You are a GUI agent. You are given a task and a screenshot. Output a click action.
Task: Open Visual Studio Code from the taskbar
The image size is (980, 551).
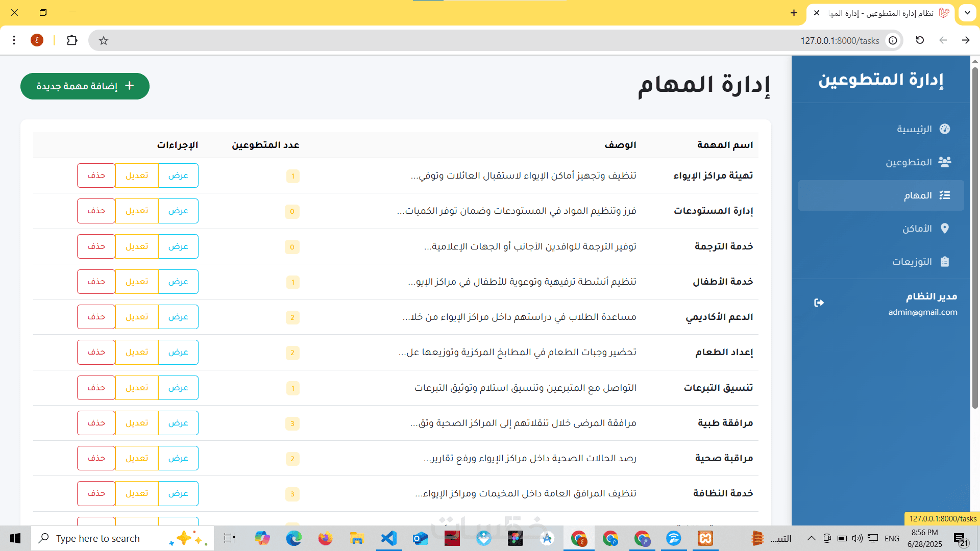[388, 538]
